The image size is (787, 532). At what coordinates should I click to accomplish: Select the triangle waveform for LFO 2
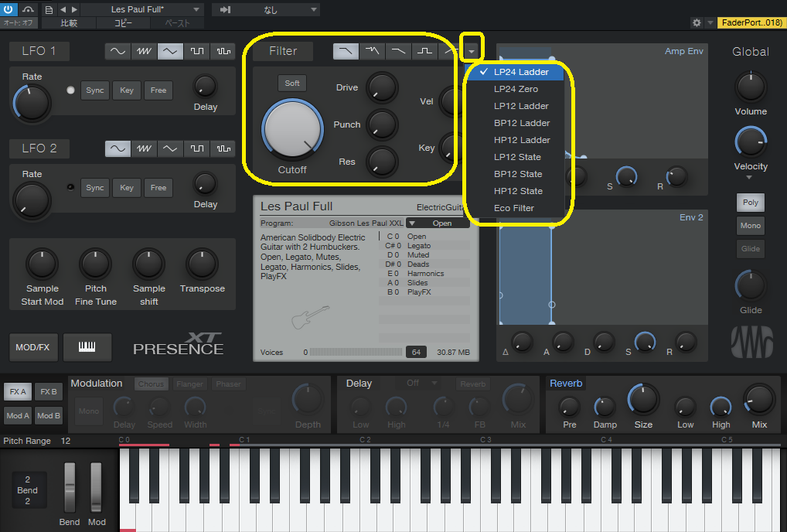(170, 148)
